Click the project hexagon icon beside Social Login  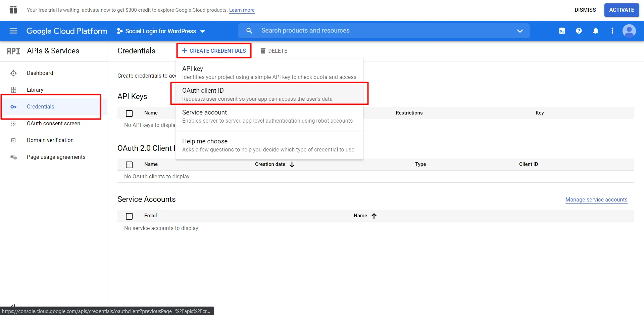120,31
